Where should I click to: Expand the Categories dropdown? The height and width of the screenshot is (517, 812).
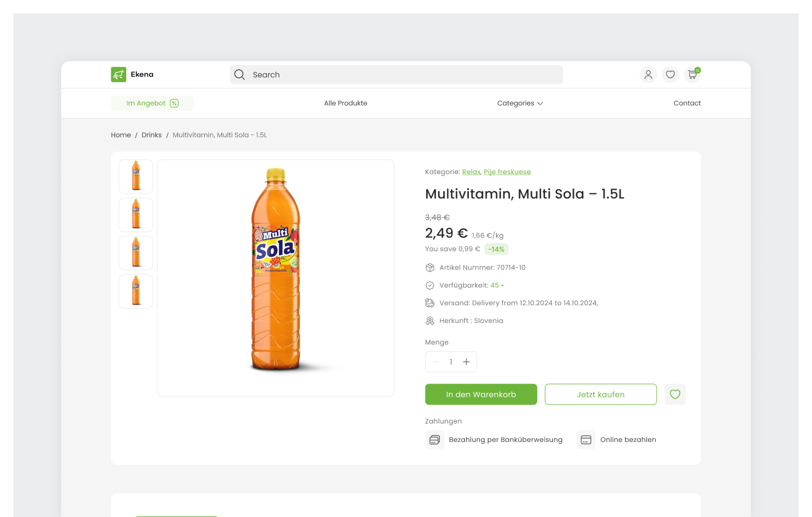tap(519, 103)
